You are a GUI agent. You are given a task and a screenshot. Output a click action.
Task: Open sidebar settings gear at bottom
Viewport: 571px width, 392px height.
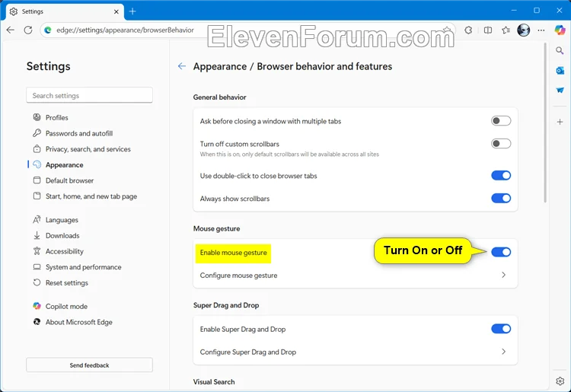[x=560, y=381]
